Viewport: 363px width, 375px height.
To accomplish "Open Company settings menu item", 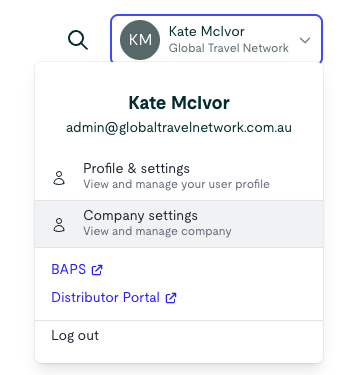I will pyautogui.click(x=179, y=224).
